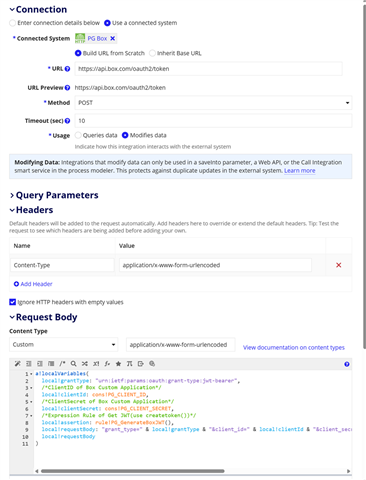Click the help icon beside Timeout (sec)
The height and width of the screenshot is (480, 366).
tap(67, 121)
